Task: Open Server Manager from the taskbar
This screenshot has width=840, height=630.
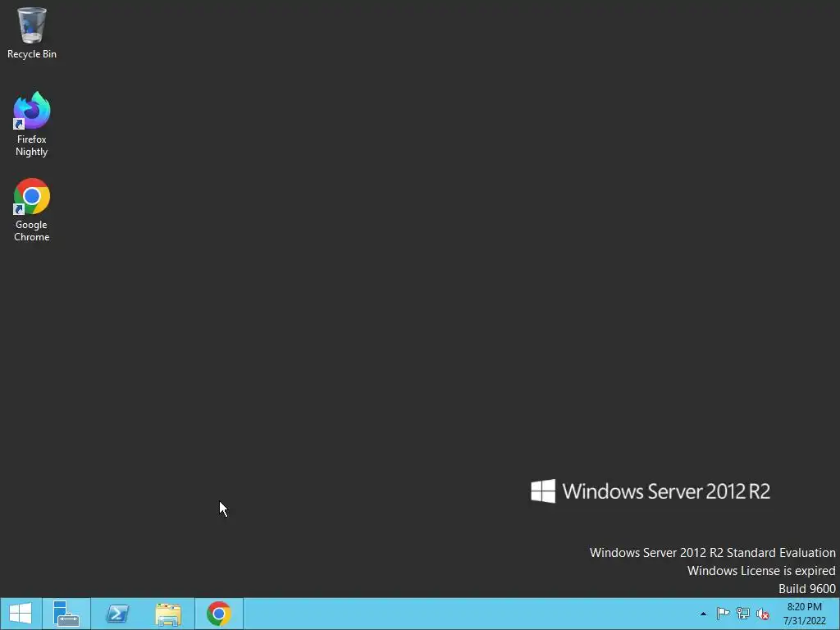Action: 66,614
